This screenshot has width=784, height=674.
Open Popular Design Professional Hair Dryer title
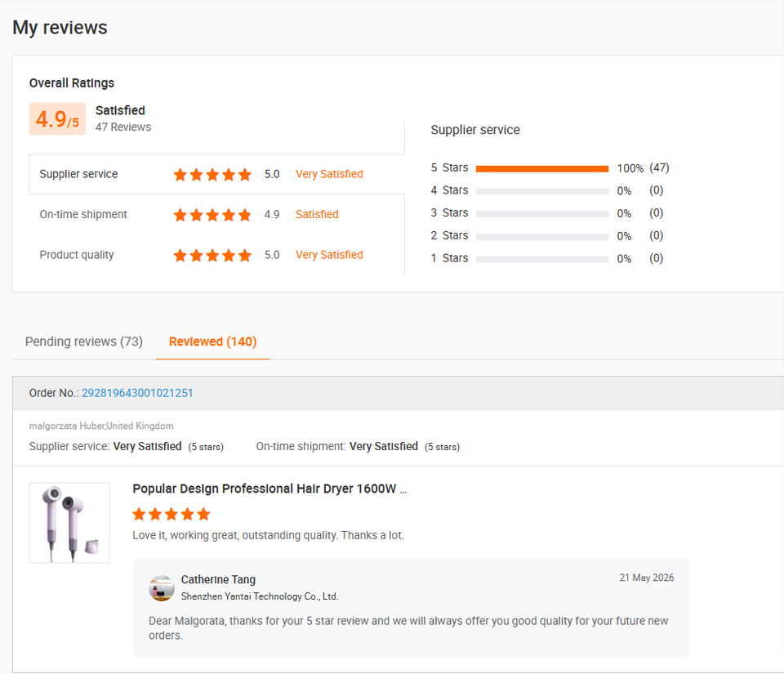270,489
